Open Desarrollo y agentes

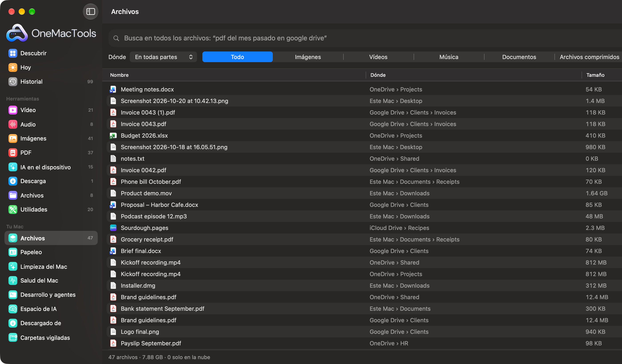pos(51,295)
